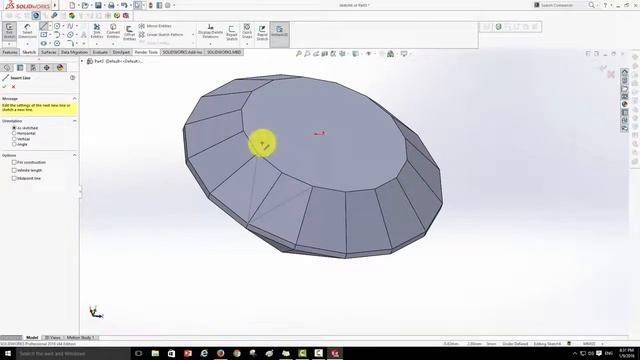This screenshot has height=360, width=640.
Task: Open the Convert Entities dropdown arrow
Action: pyautogui.click(x=113, y=44)
